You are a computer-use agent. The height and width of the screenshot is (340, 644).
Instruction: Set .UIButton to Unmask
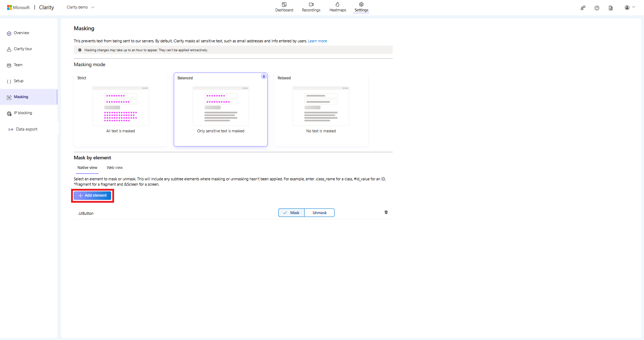pyautogui.click(x=320, y=213)
